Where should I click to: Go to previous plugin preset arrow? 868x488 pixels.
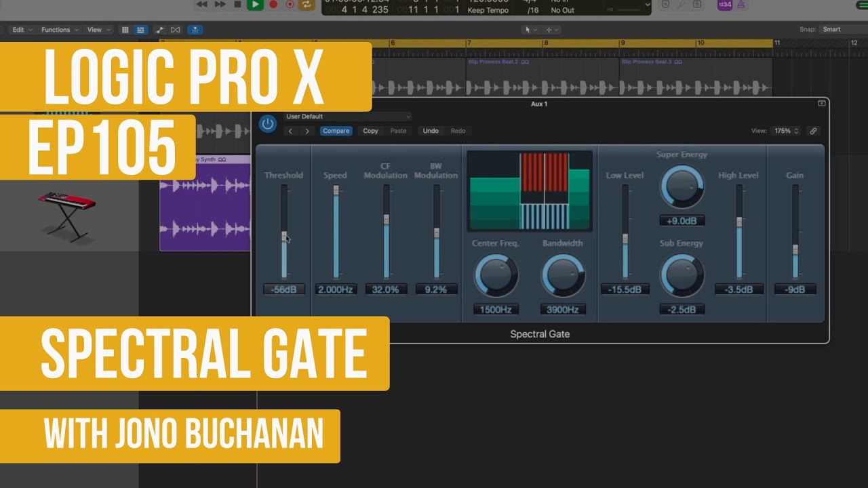291,131
